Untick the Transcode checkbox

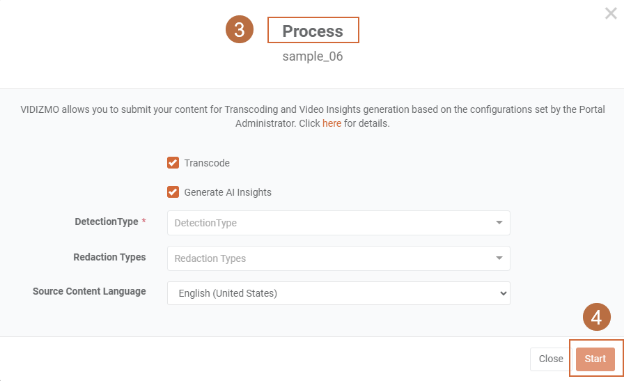pos(173,163)
